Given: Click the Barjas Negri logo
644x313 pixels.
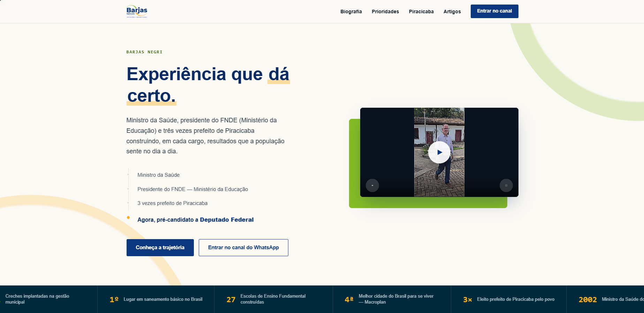Looking at the screenshot, I should pos(137,12).
